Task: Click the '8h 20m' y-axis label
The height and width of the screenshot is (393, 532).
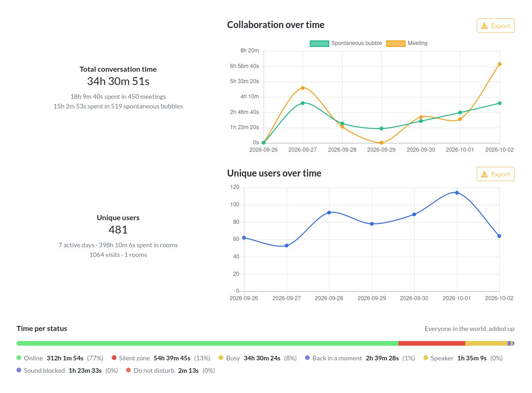Action: pyautogui.click(x=250, y=51)
